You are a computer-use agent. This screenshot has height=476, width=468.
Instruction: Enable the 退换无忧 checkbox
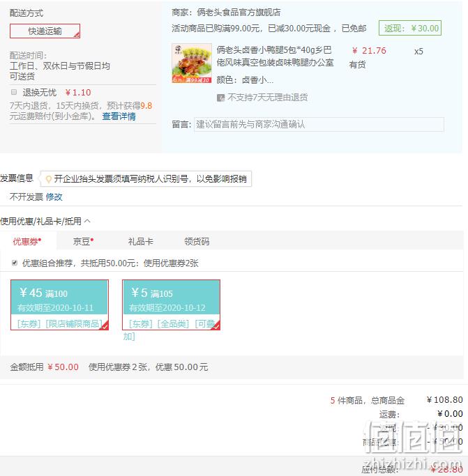pyautogui.click(x=14, y=92)
